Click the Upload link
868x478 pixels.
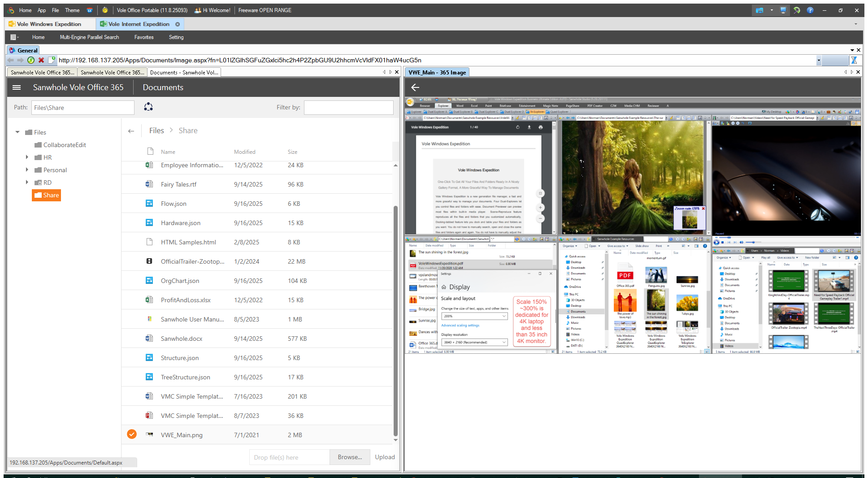pos(385,457)
